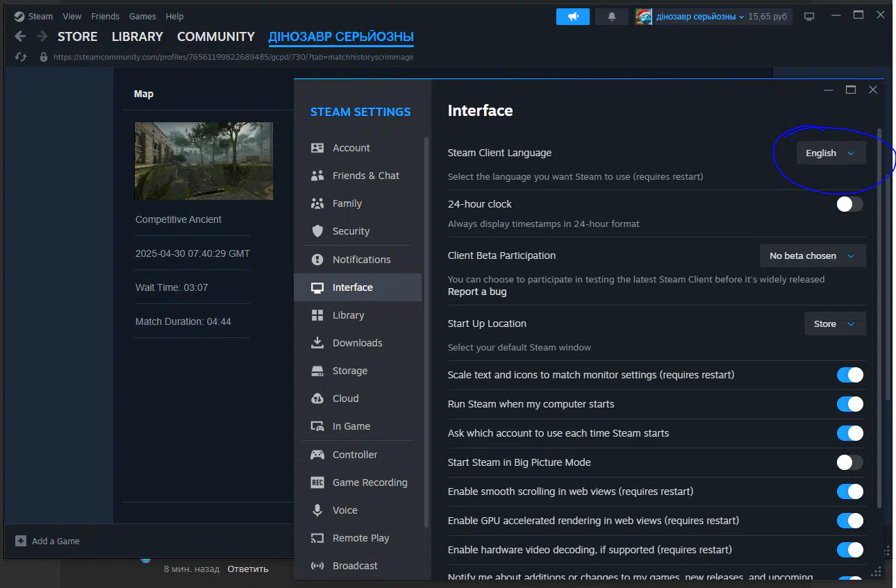Open Game Recording settings page

357,482
